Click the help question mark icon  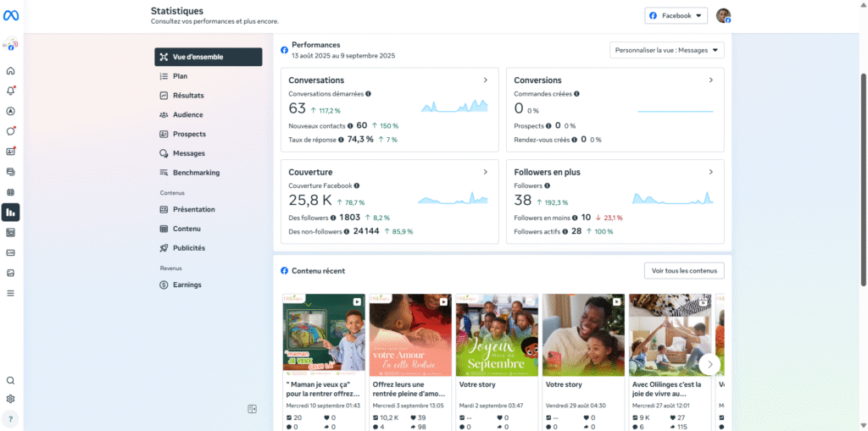[11, 418]
